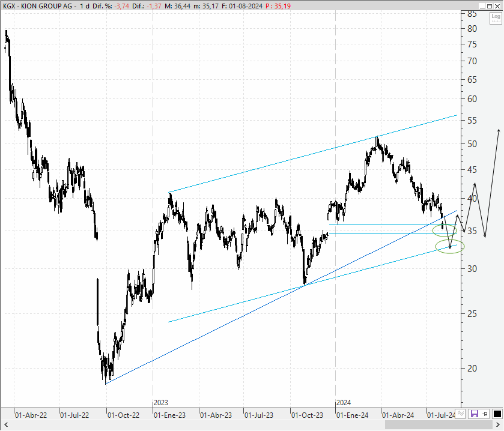The height and width of the screenshot is (431, 504).
Task: Click the '01-Abr-23' date axis label
Action: point(216,415)
